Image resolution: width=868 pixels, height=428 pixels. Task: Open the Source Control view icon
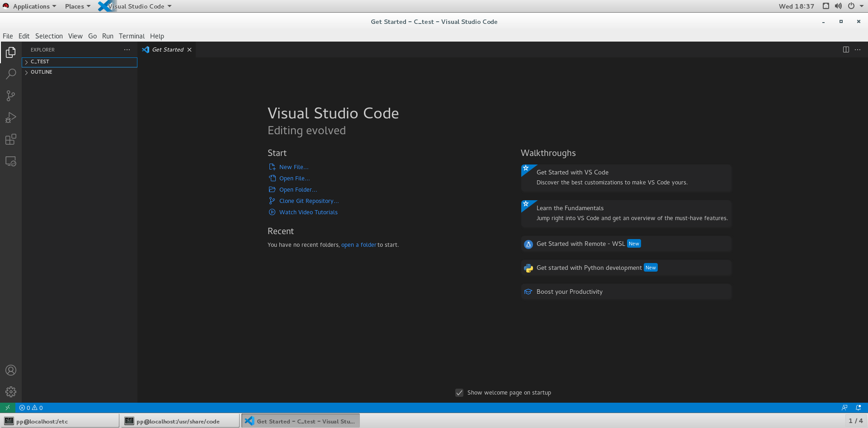point(11,96)
